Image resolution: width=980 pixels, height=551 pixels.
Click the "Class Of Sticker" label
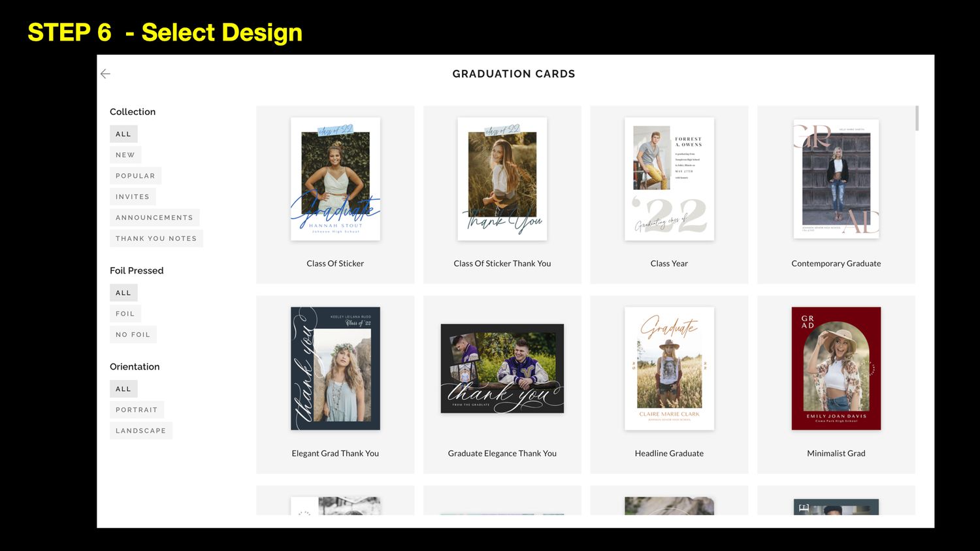click(x=335, y=263)
